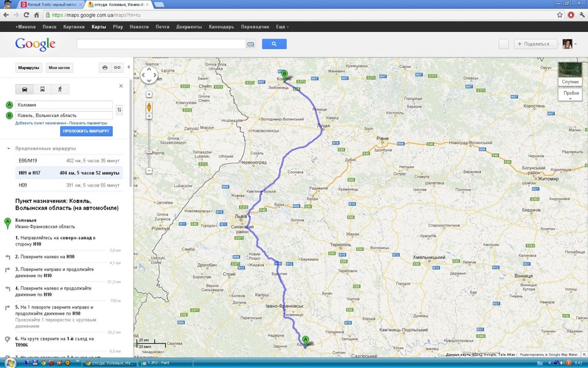Click the map pan compass control
This screenshot has width=588, height=368.
149,75
